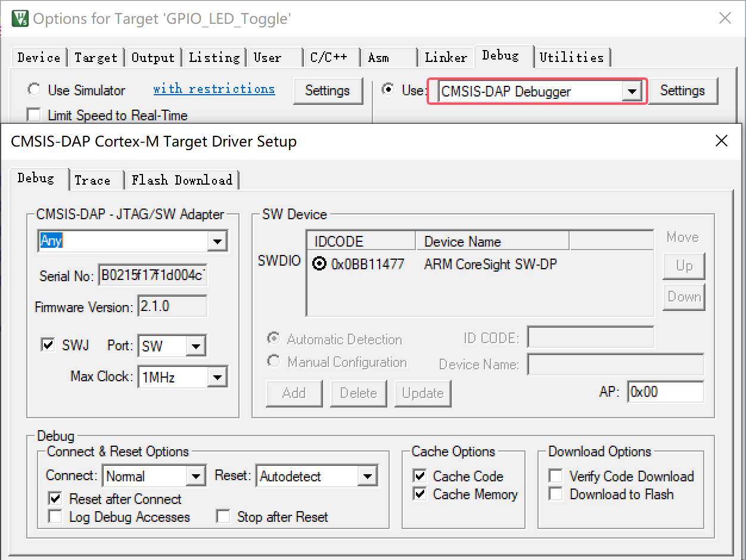Open the Connect Normal dropdown
The image size is (746, 560).
(195, 476)
